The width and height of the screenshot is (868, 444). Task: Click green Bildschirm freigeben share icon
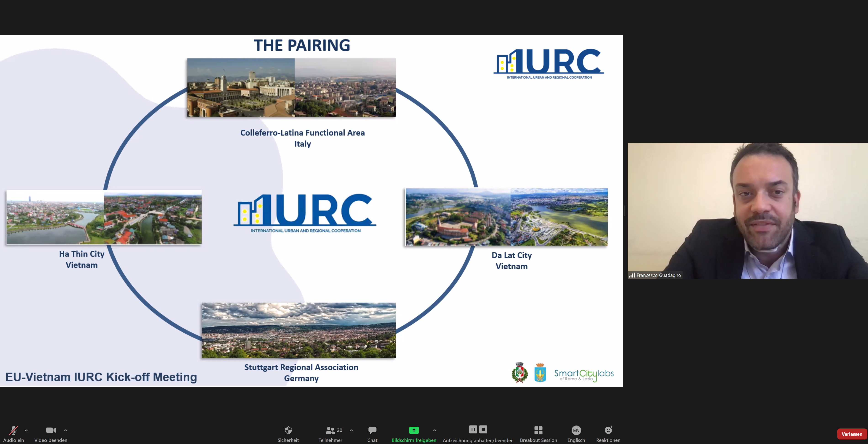tap(414, 430)
